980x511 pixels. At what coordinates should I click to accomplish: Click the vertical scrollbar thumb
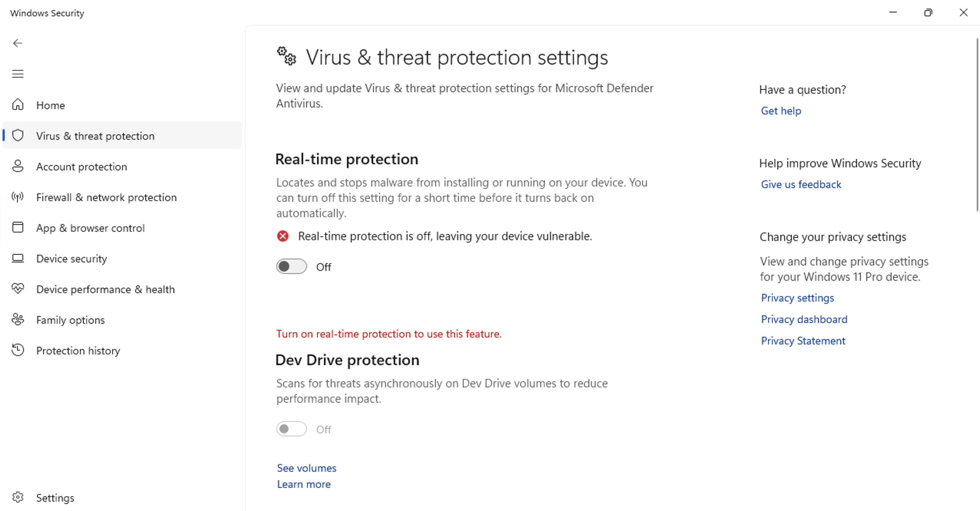click(x=977, y=125)
